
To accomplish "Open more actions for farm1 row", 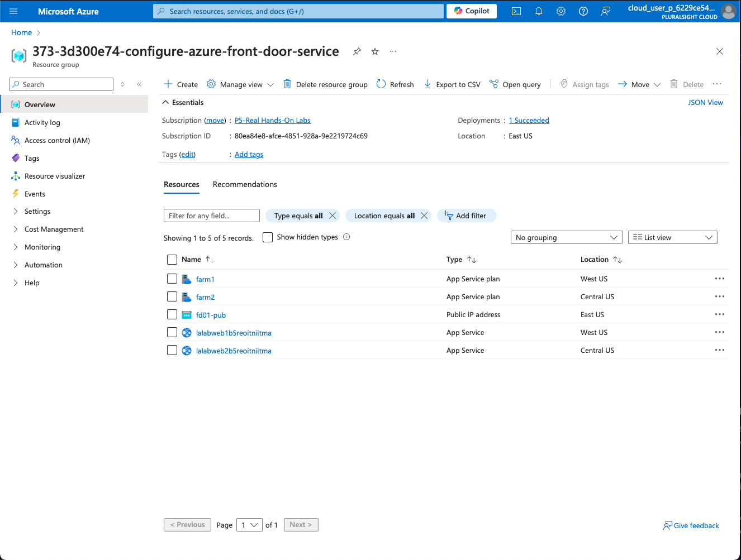I will pyautogui.click(x=720, y=279).
